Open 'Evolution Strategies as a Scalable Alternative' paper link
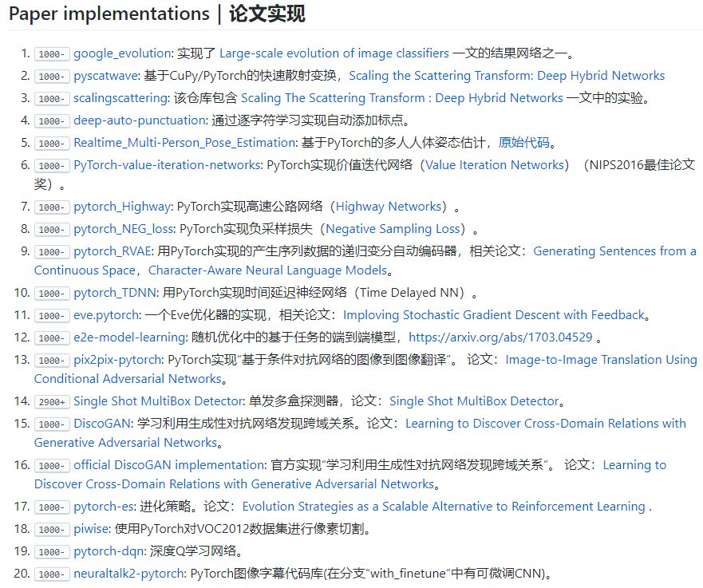 444,507
